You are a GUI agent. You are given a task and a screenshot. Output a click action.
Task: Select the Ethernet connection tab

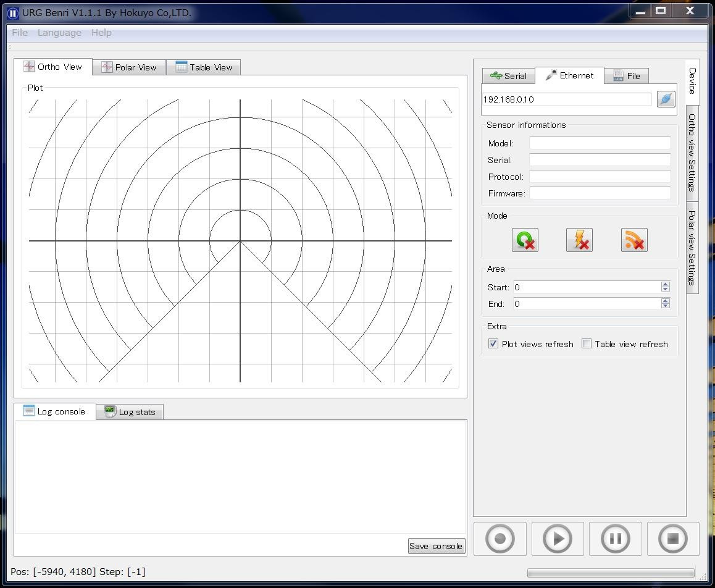point(569,75)
